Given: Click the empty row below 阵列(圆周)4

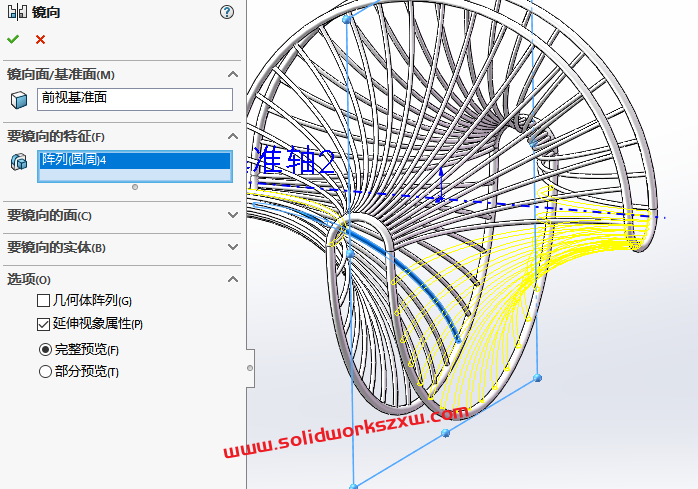Looking at the screenshot, I should point(135,175).
